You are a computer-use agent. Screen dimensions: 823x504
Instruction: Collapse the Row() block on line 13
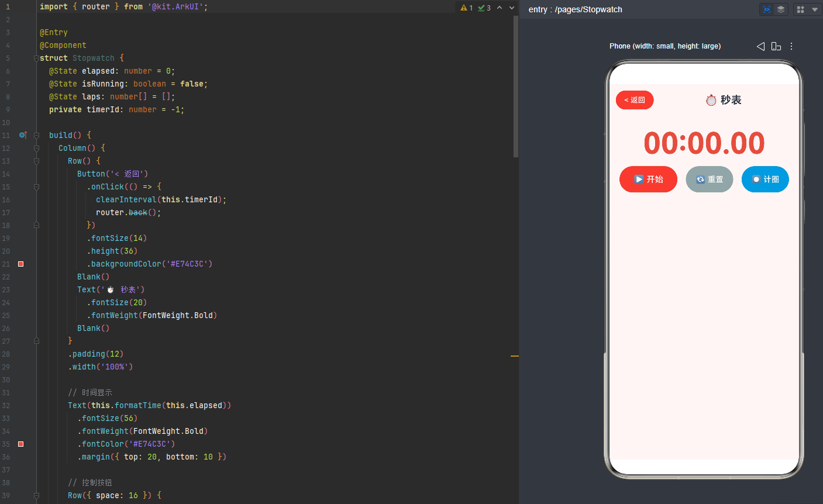[36, 161]
